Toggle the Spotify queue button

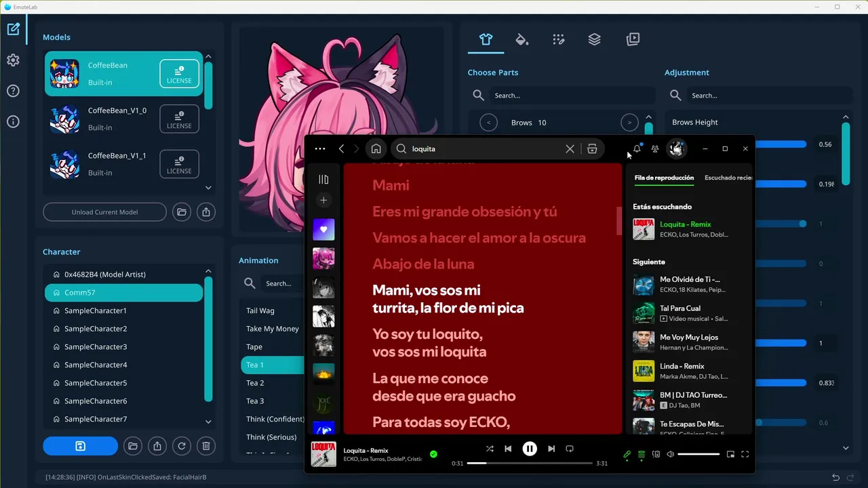click(x=642, y=455)
